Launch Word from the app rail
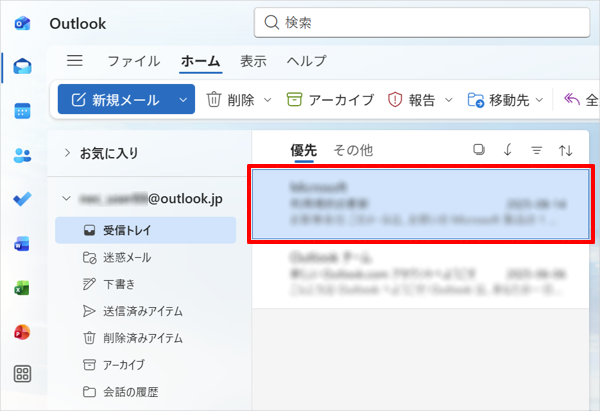Screen dimensions: 600x411 22,244
